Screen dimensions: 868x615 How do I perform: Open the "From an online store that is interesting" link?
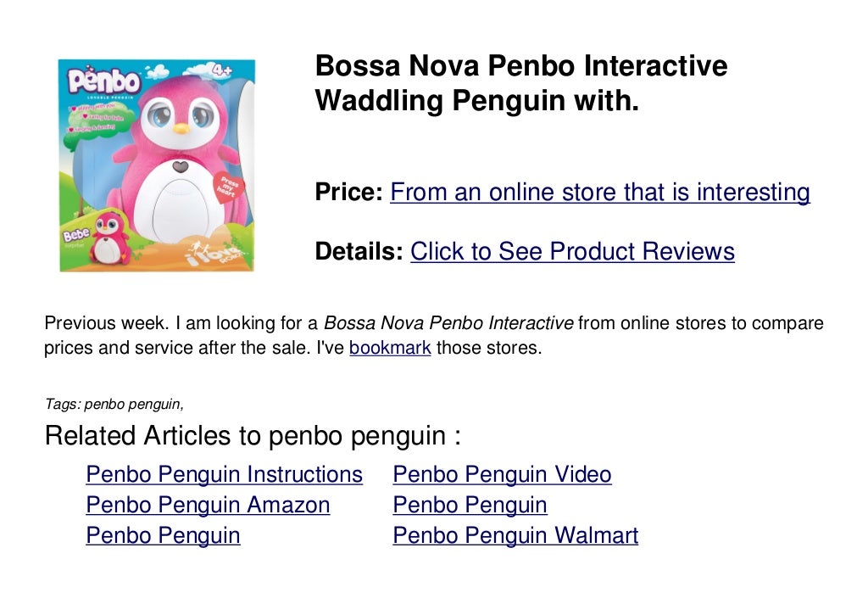click(599, 193)
